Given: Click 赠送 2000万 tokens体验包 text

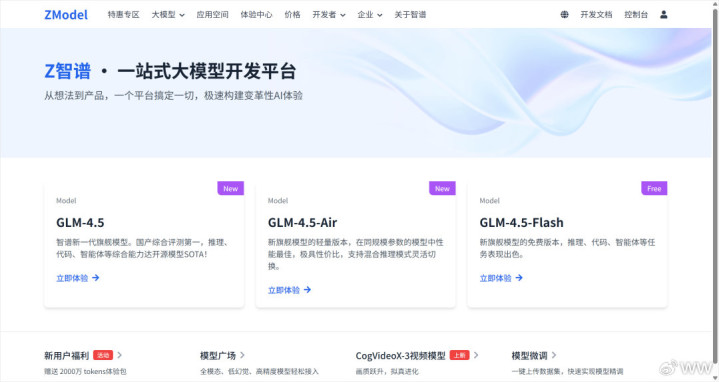Looking at the screenshot, I should click(85, 371).
